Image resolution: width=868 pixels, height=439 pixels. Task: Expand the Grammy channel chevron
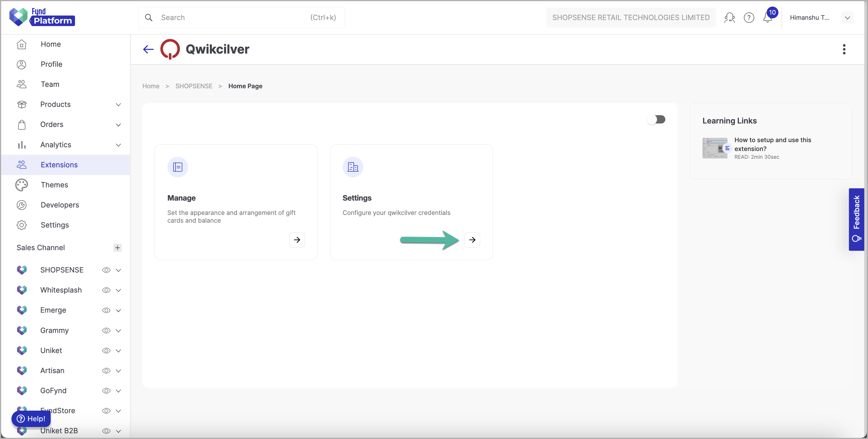[118, 331]
